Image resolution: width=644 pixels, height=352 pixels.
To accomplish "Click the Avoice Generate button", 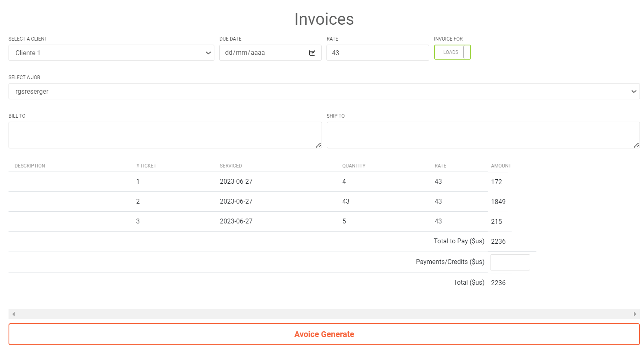I will 324,334.
